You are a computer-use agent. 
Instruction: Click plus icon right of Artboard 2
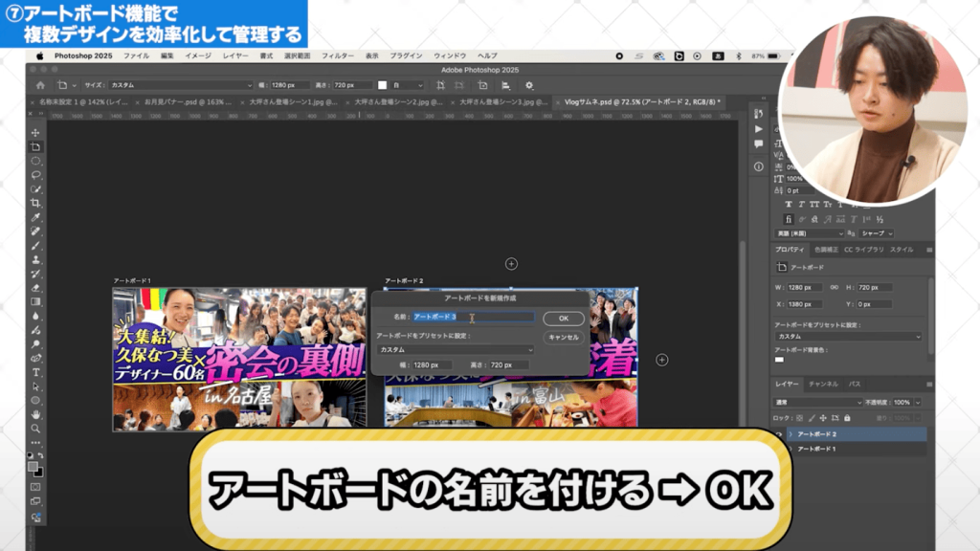[662, 360]
